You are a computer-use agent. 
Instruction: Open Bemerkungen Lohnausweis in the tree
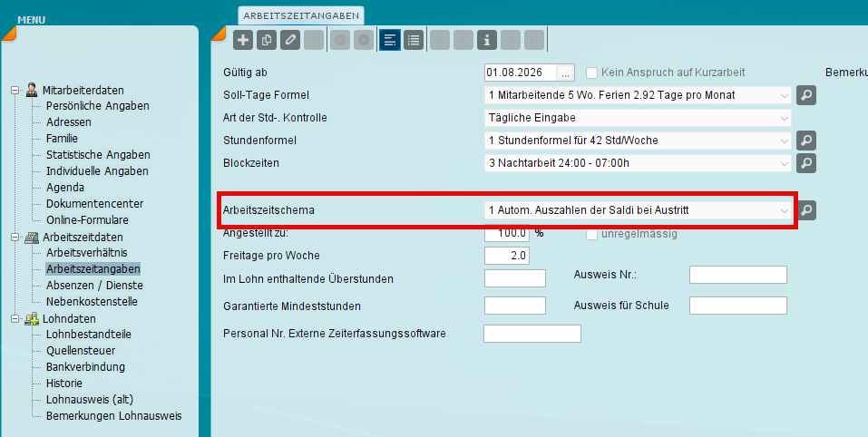pos(114,416)
